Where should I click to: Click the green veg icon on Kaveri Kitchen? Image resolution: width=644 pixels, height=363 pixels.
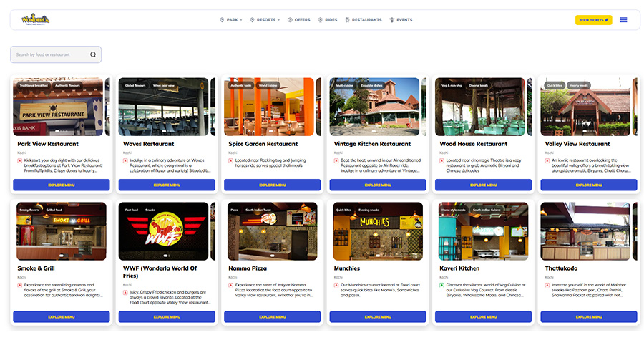coord(442,285)
